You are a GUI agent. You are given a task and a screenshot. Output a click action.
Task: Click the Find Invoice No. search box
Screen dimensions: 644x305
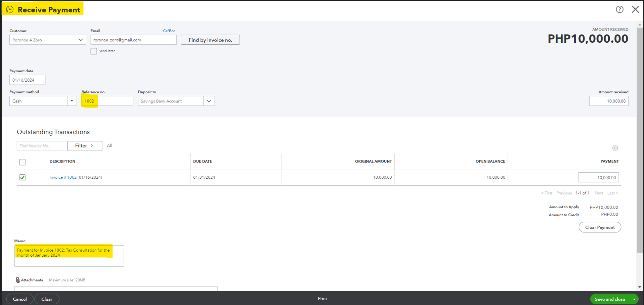coord(41,146)
